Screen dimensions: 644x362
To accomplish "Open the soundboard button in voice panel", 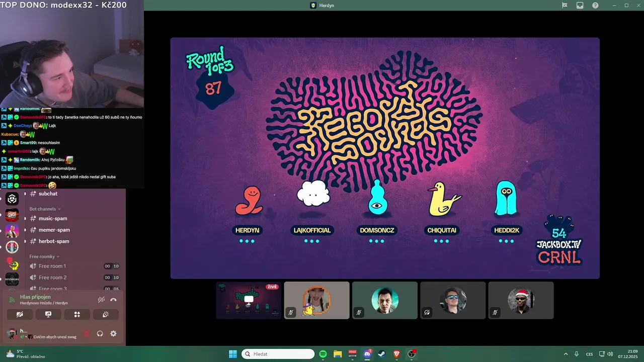I will click(106, 314).
